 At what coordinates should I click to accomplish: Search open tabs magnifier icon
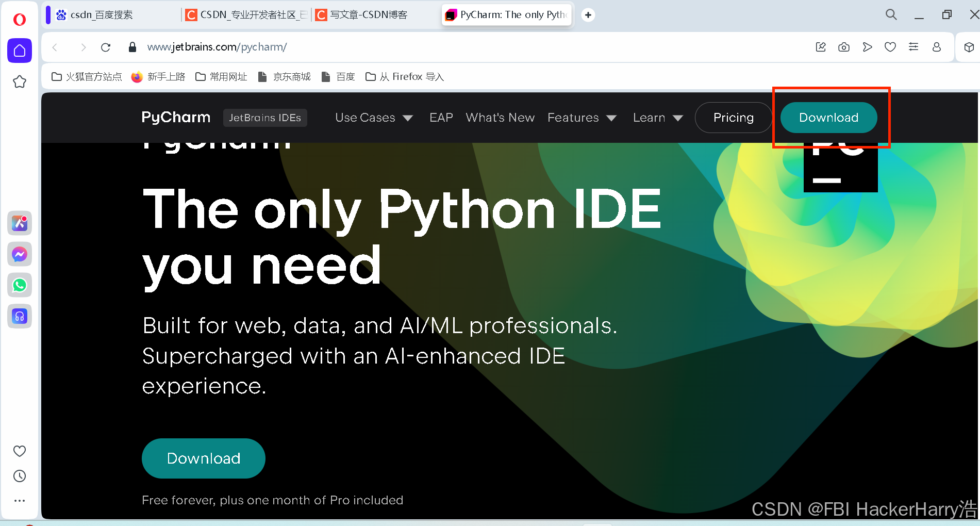891,15
